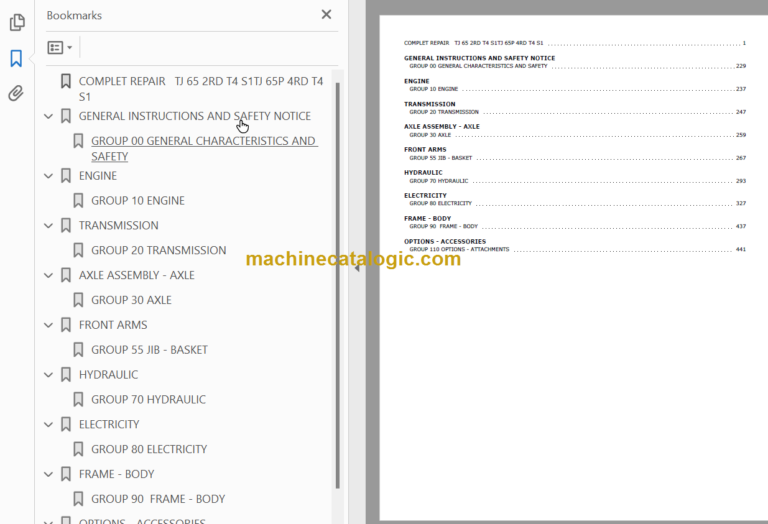768x524 pixels.
Task: Click bookmark icon beside GROUP 00 GENERAL CHARACTERISTICS
Action: [78, 141]
